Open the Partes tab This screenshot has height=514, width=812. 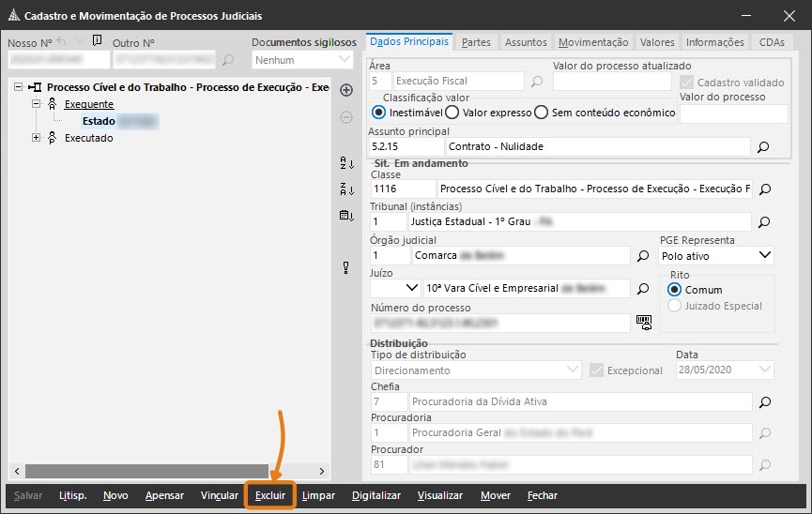coord(476,42)
